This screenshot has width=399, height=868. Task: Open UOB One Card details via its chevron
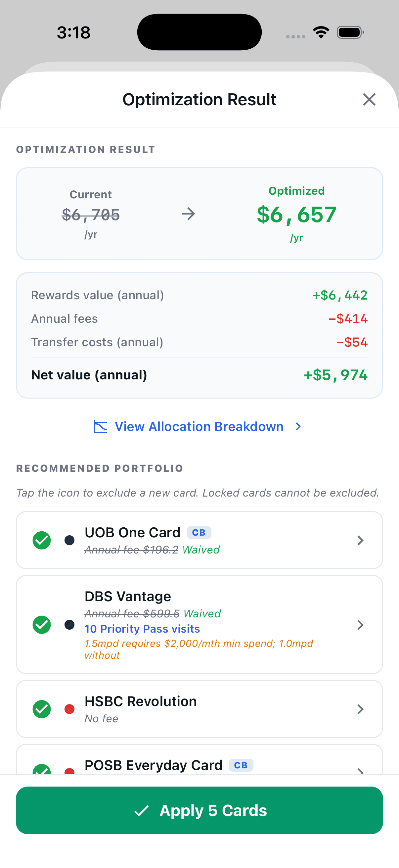click(x=360, y=541)
